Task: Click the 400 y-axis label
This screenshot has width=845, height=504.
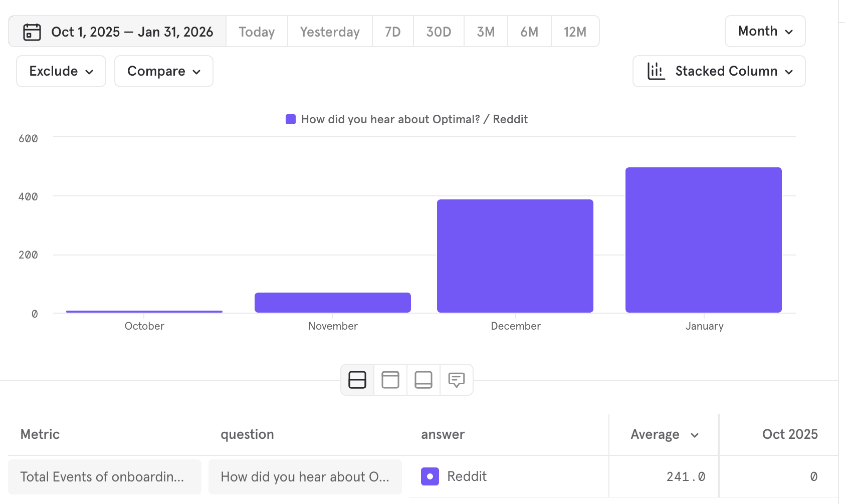Action: (28, 197)
